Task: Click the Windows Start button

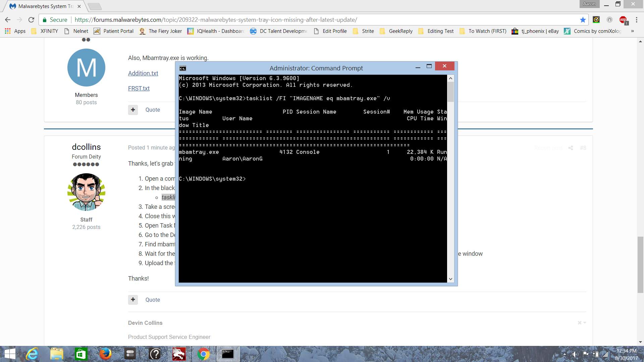Action: tap(10, 354)
